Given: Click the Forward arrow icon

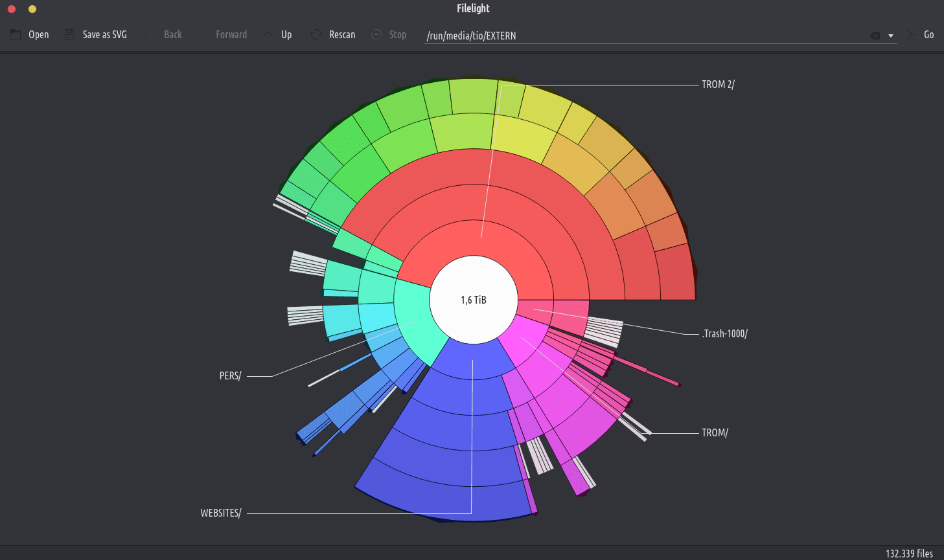Looking at the screenshot, I should [203, 35].
